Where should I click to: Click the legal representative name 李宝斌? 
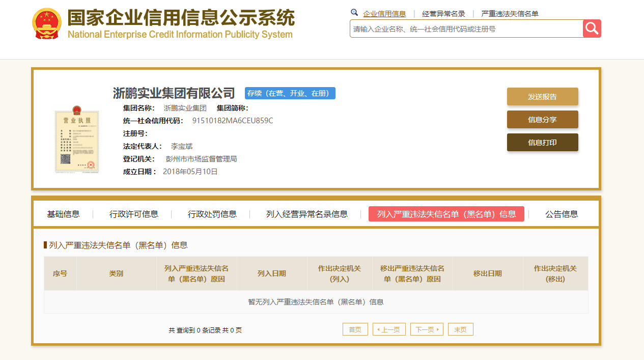[182, 146]
